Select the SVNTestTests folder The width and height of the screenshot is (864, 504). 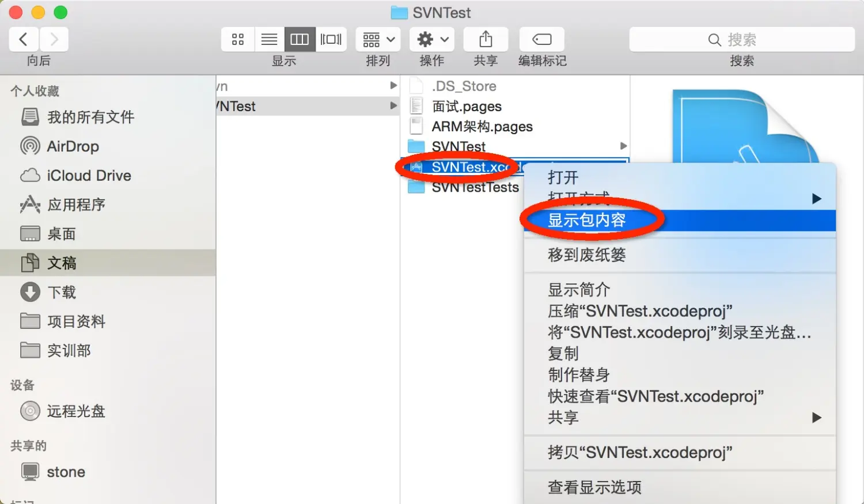[x=463, y=188]
